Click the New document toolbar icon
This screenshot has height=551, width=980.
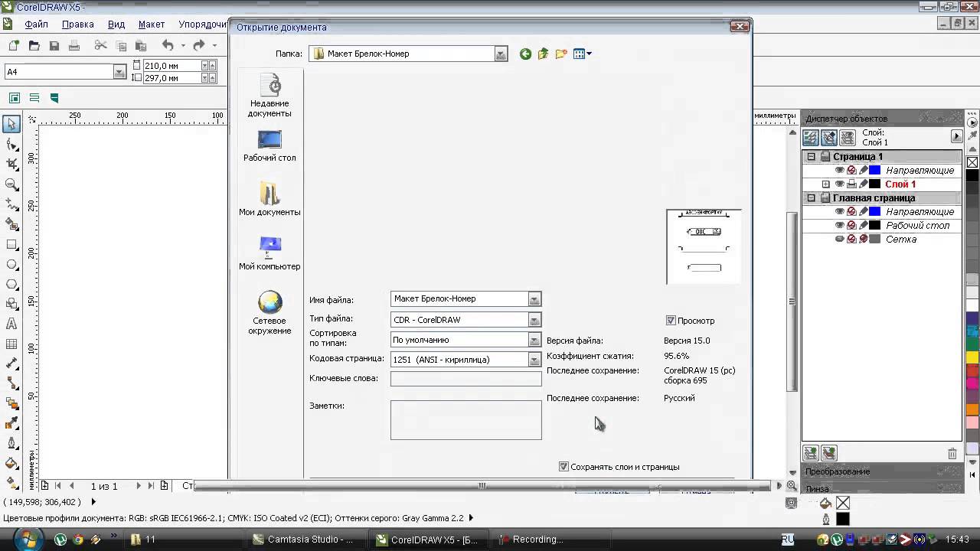click(14, 46)
